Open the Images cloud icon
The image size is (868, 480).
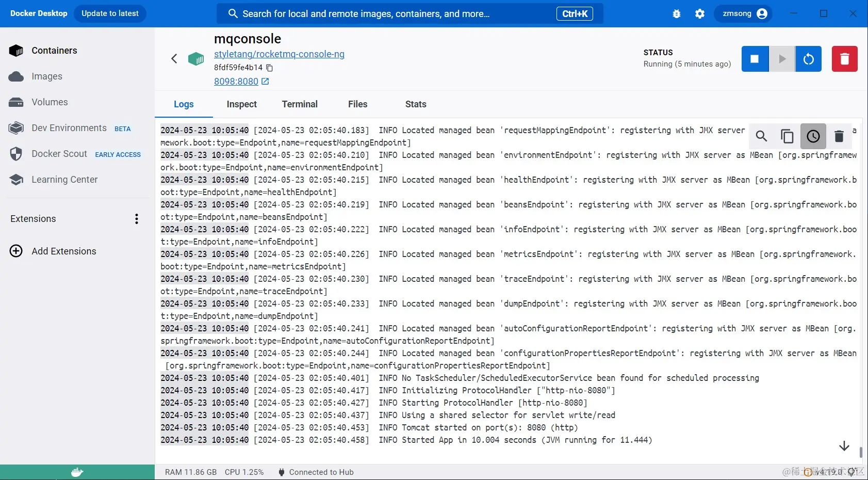(x=16, y=76)
